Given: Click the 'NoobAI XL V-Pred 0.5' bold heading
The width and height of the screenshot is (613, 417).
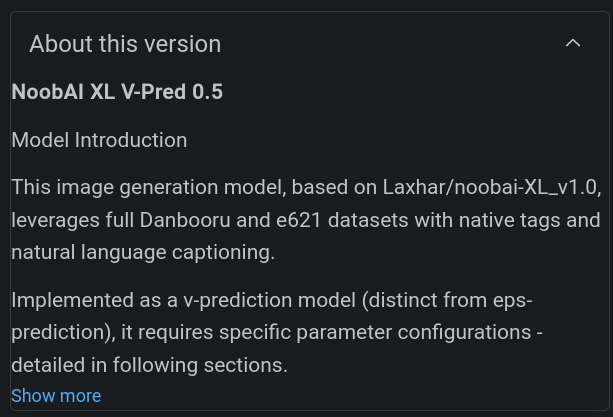Looking at the screenshot, I should 117,92.
